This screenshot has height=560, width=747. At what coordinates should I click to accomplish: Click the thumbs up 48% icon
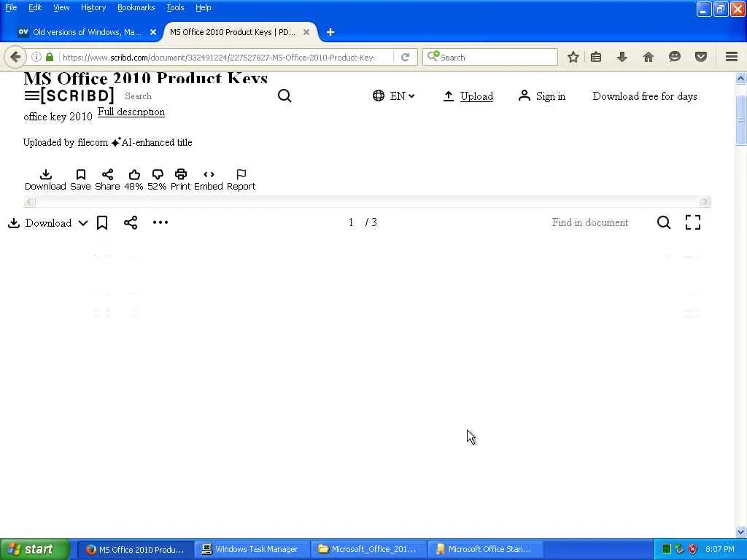[x=134, y=174]
